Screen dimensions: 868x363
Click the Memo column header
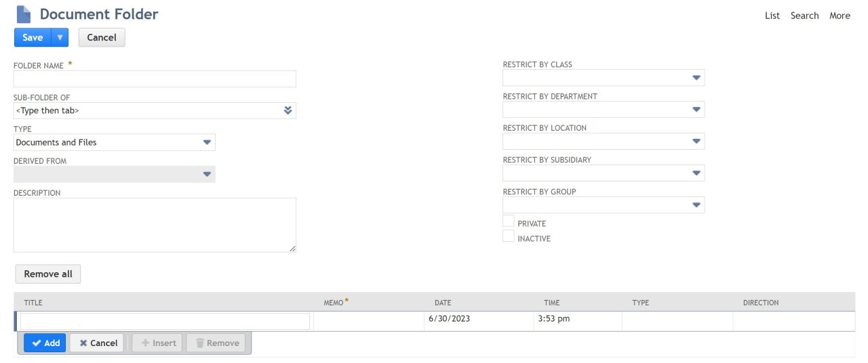333,303
